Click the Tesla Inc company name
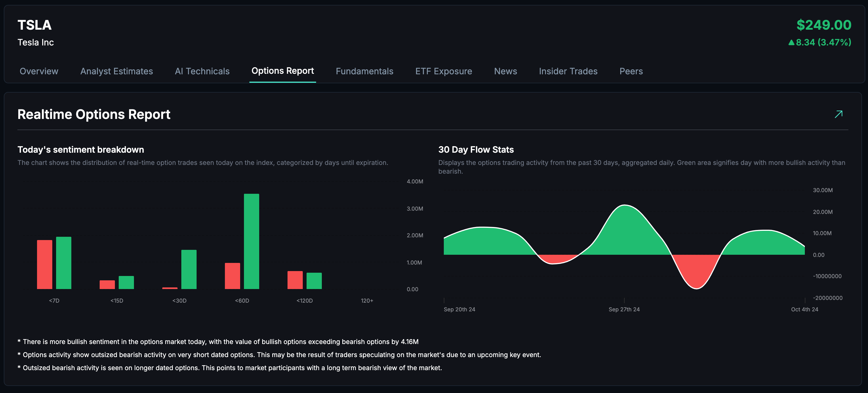868x393 pixels. [36, 42]
